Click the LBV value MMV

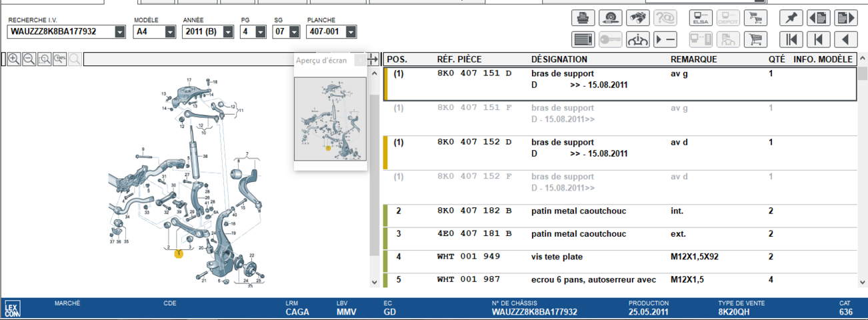[347, 311]
